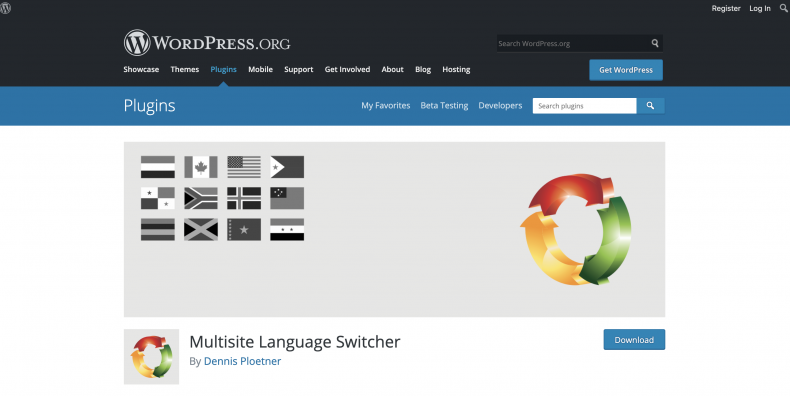Viewport: 790px width, 396px height.
Task: Focus the Search plugins input field
Action: [x=584, y=106]
